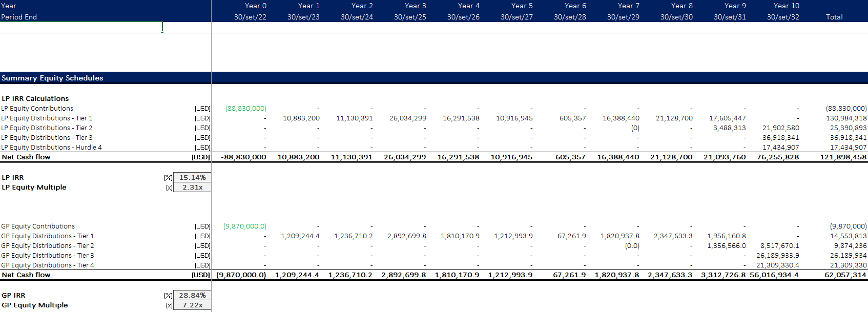
Task: Select GP Tier 1 value 2,892,699.8 in Year 3
Action: (x=407, y=236)
